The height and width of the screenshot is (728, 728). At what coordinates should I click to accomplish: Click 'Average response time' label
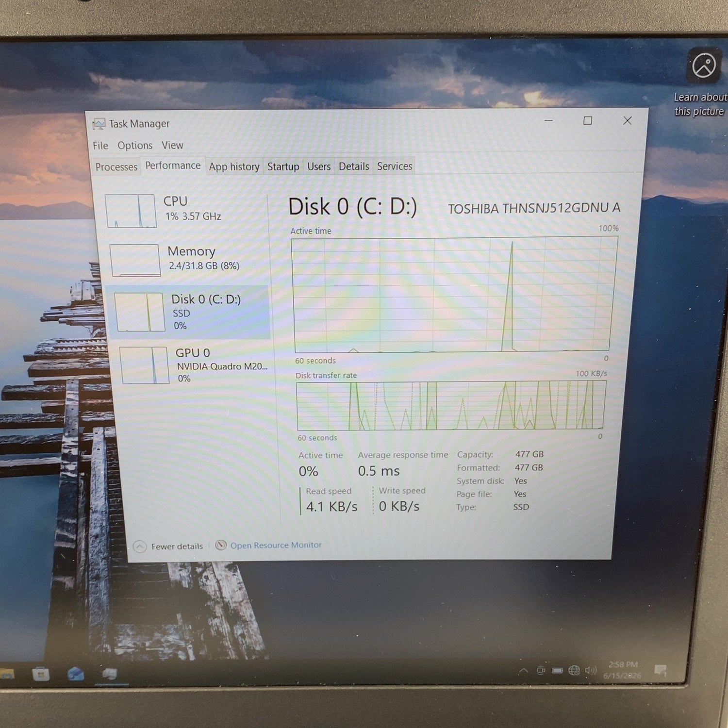point(403,455)
